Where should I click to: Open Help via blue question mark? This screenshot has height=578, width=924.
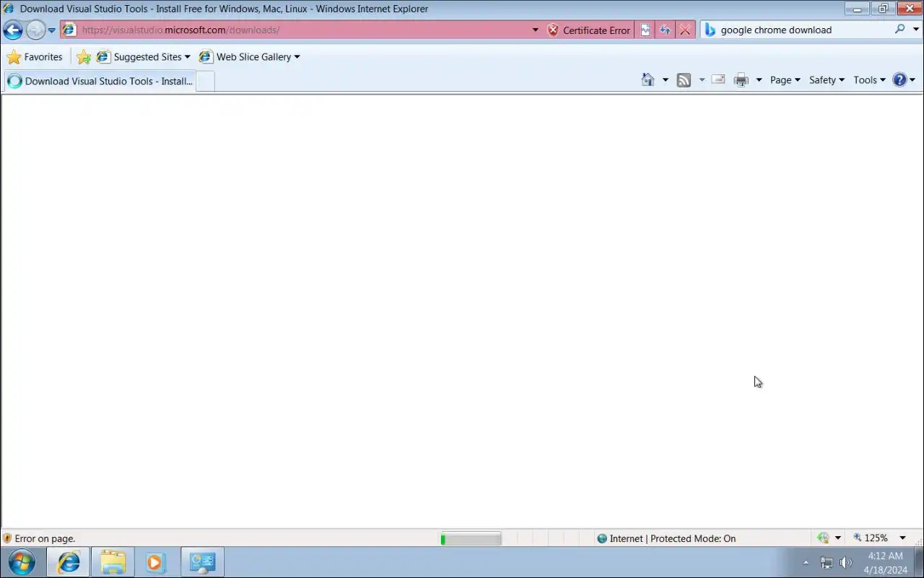tap(899, 80)
